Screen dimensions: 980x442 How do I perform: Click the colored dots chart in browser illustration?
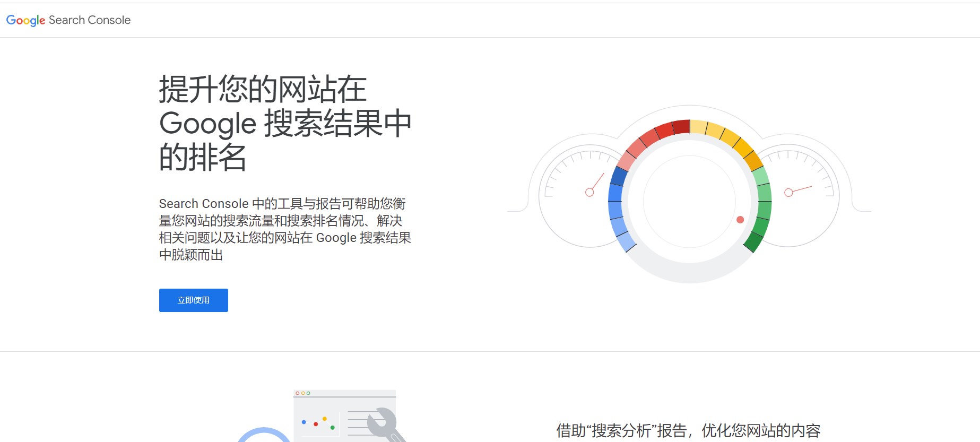point(318,423)
